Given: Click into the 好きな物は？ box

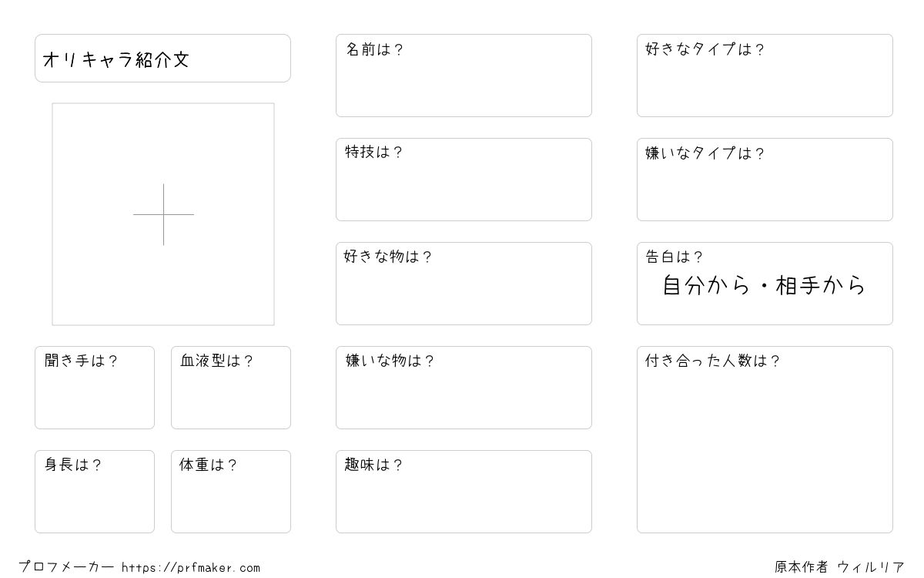Looking at the screenshot, I should (x=464, y=284).
